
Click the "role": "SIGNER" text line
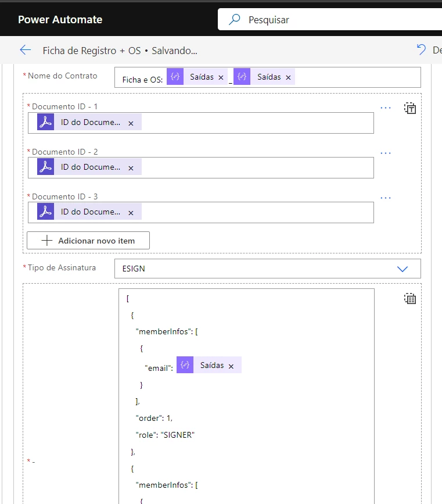165,435
